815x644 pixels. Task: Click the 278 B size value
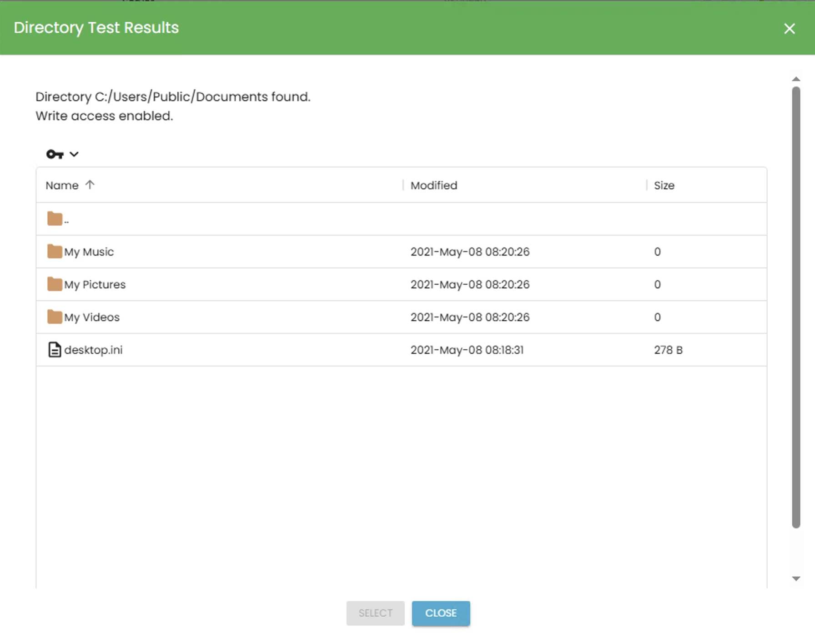point(668,350)
